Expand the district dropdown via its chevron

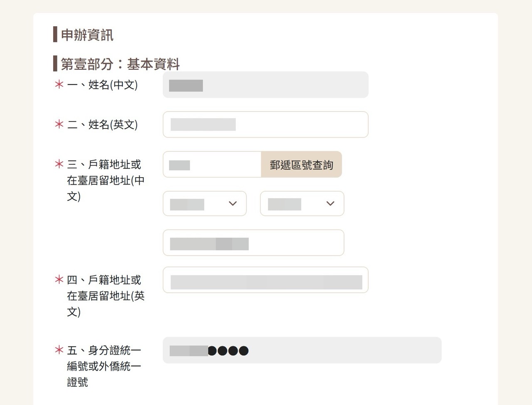[330, 204]
